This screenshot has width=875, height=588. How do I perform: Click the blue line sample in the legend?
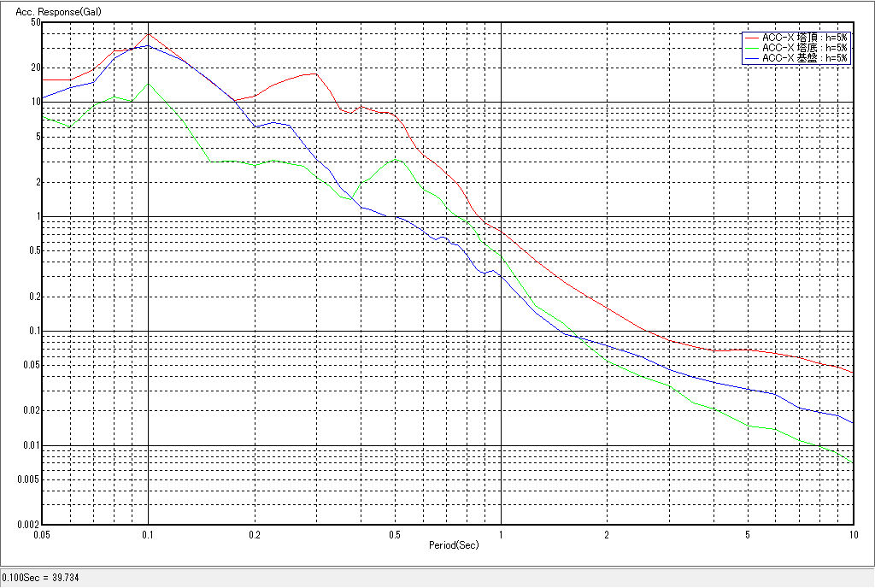(x=752, y=58)
